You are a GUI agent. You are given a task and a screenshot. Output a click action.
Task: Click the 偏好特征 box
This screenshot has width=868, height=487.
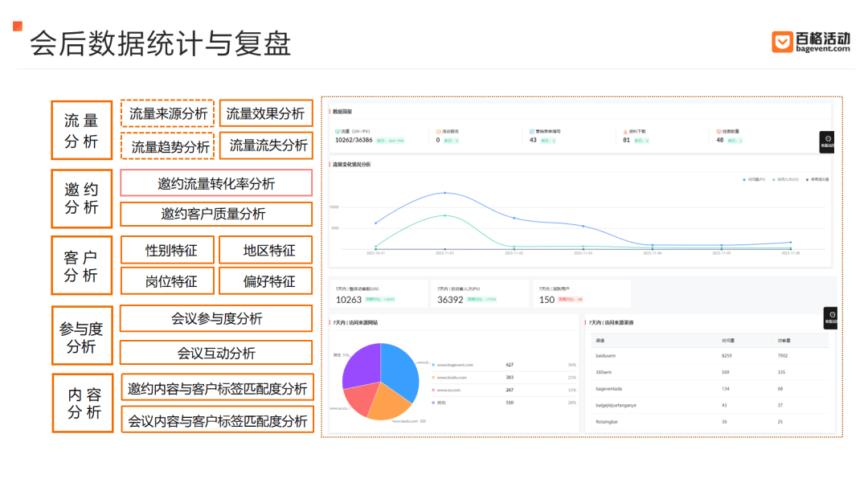point(266,281)
